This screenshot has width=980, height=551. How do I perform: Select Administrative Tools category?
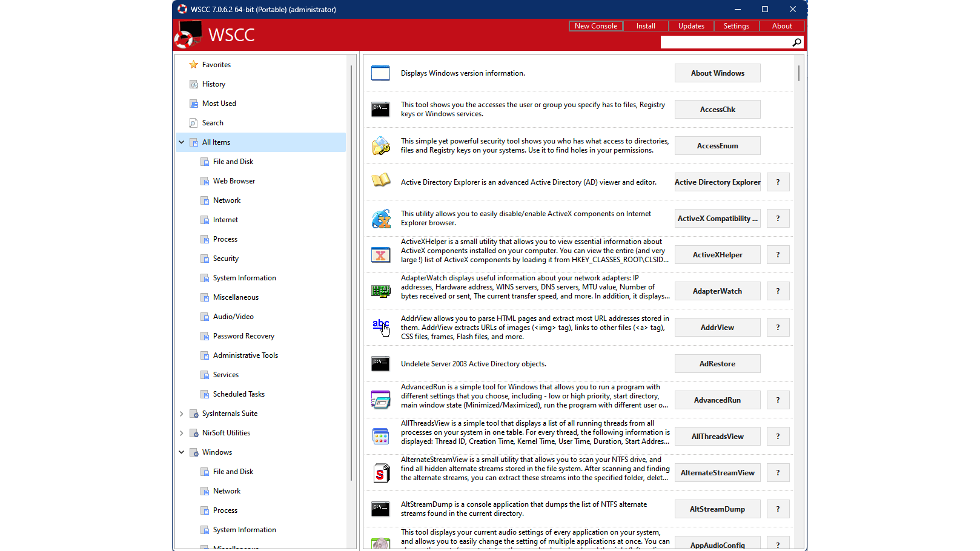(x=245, y=355)
